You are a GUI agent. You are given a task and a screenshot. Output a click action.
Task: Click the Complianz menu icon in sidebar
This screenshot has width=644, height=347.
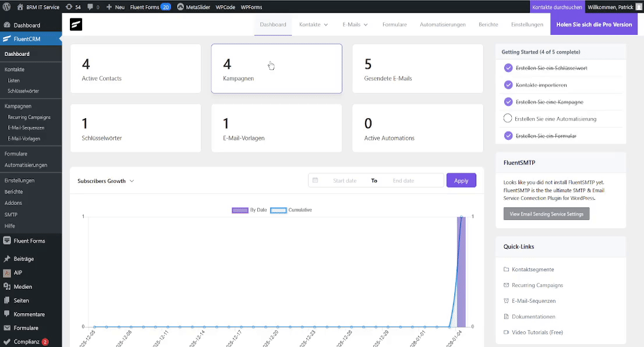(x=7, y=342)
